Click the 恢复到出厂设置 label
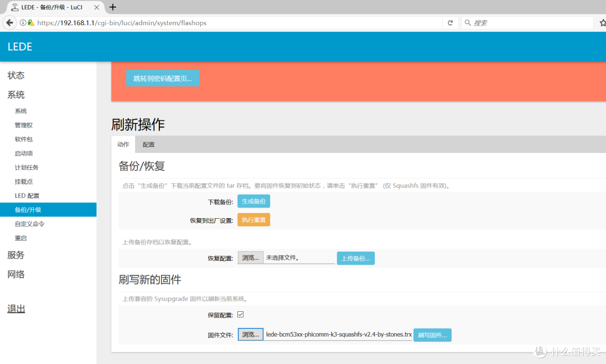The height and width of the screenshot is (364, 606). click(x=212, y=220)
